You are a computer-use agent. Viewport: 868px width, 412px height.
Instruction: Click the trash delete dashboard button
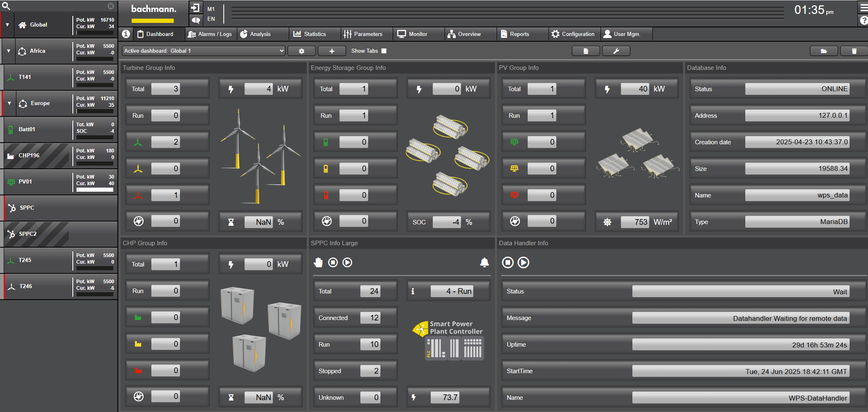(854, 51)
